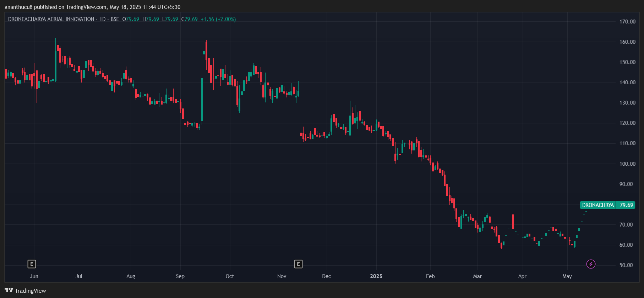Screen dimensions: 644x298
Task: Click the TradingView logo at bottom left
Action: coord(25,291)
